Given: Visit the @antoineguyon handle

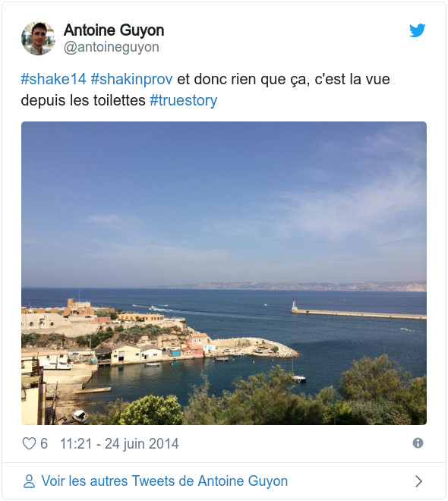Looking at the screenshot, I should [112, 47].
